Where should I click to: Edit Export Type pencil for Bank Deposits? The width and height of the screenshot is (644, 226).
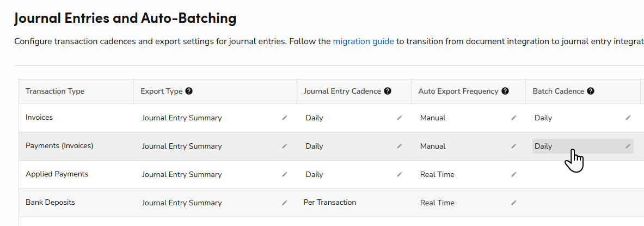click(284, 203)
